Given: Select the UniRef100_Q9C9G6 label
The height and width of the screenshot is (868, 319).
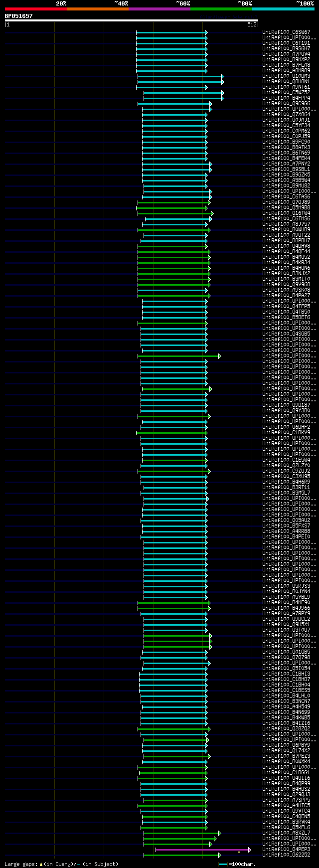Looking at the screenshot, I should [x=286, y=104].
